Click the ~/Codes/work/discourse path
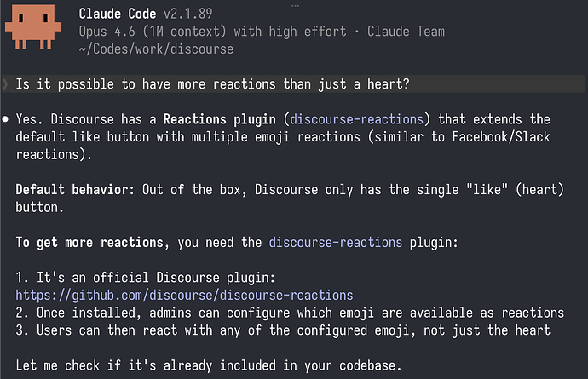 [156, 49]
